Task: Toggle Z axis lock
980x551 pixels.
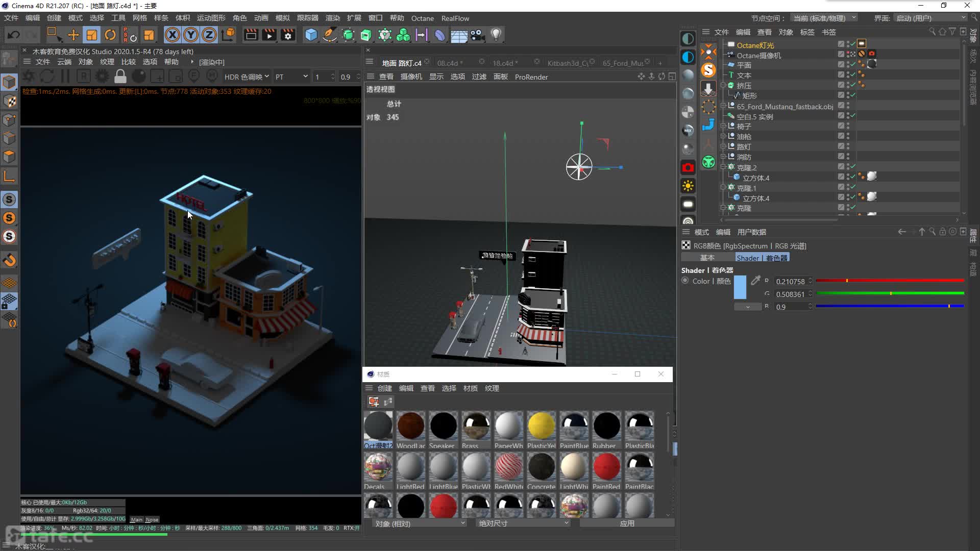Action: (209, 35)
